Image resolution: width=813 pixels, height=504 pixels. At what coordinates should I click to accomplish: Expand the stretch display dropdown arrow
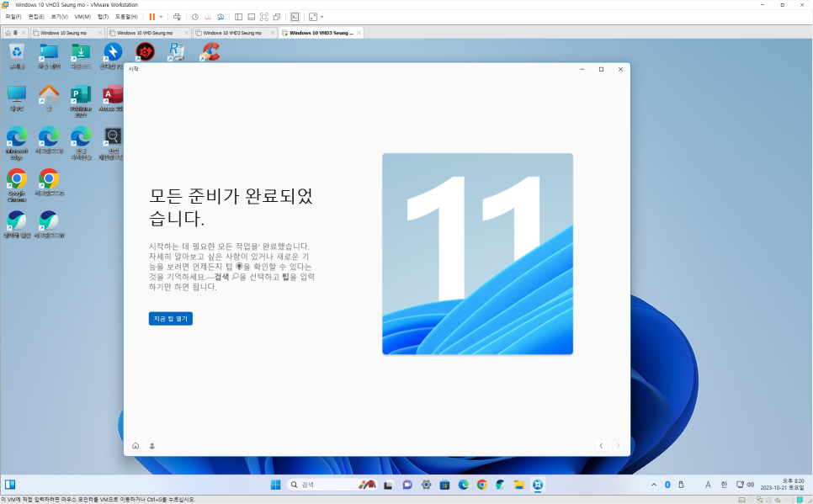coord(322,17)
